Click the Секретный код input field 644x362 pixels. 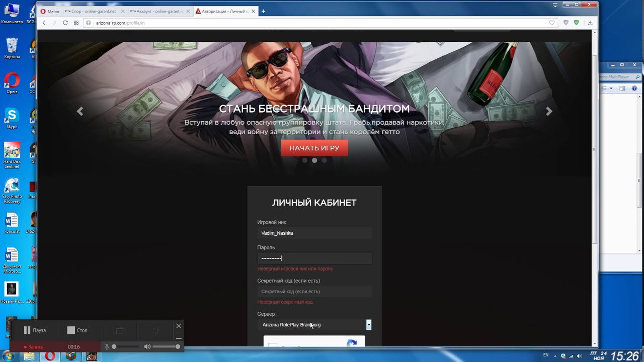[x=314, y=291]
